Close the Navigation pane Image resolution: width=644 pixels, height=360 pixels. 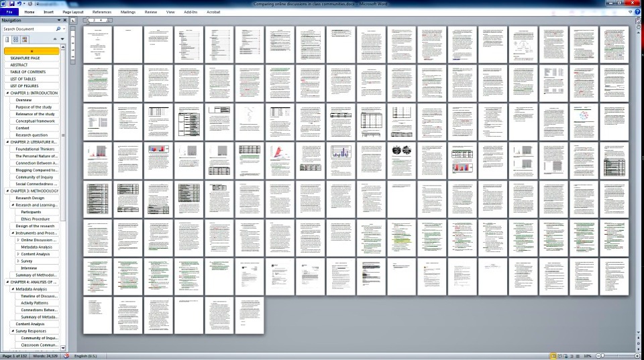pos(64,20)
